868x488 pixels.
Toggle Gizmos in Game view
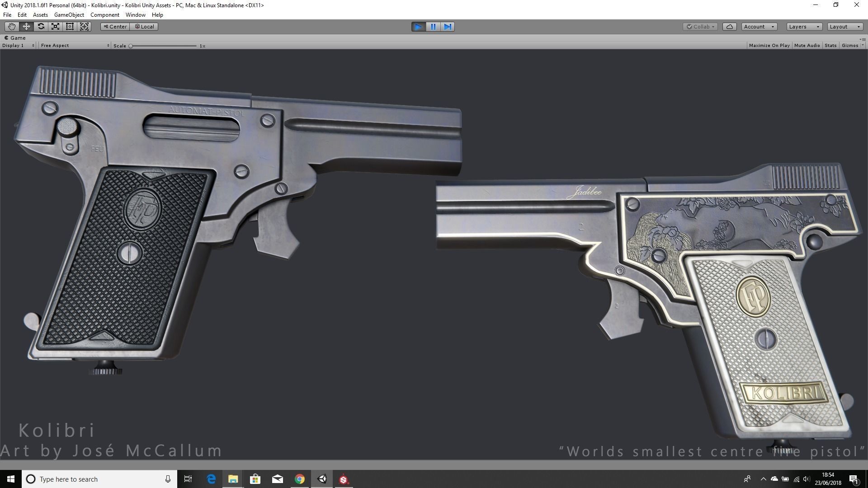[x=849, y=46]
